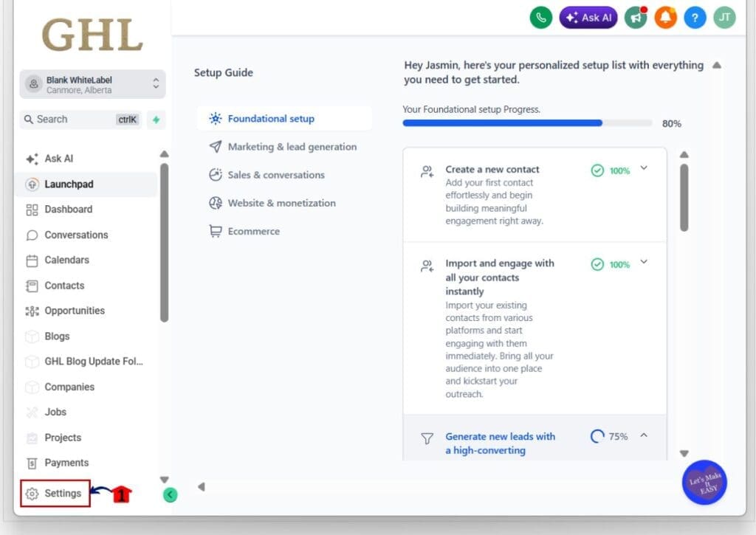
Task: Collapse the Generate new leads chevron
Action: (644, 435)
